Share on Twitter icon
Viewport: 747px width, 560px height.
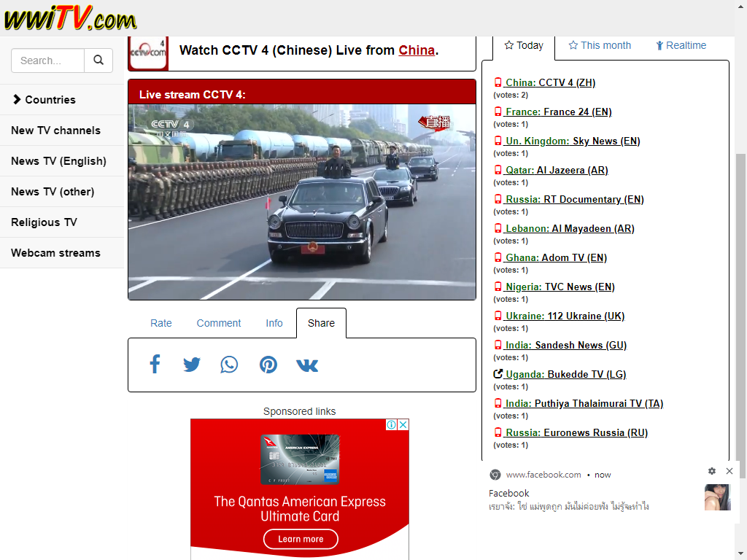192,365
